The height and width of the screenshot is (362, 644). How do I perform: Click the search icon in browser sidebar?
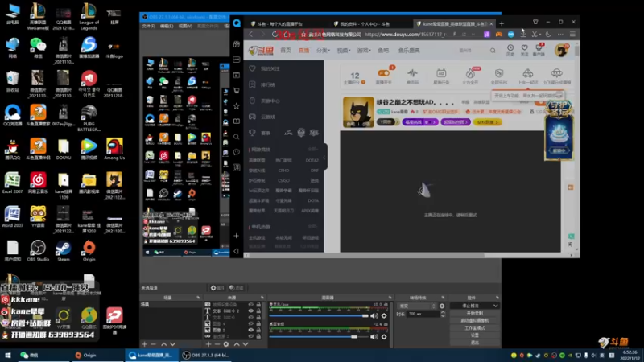pos(237,137)
